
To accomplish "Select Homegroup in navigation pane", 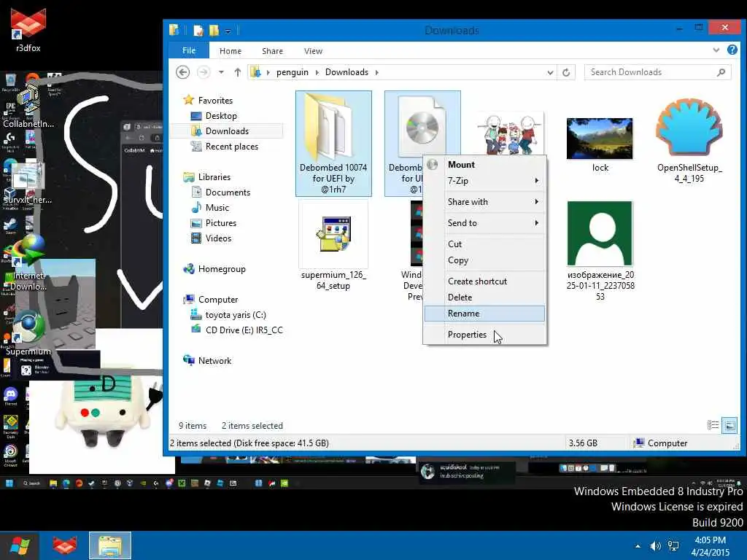I will tap(214, 269).
